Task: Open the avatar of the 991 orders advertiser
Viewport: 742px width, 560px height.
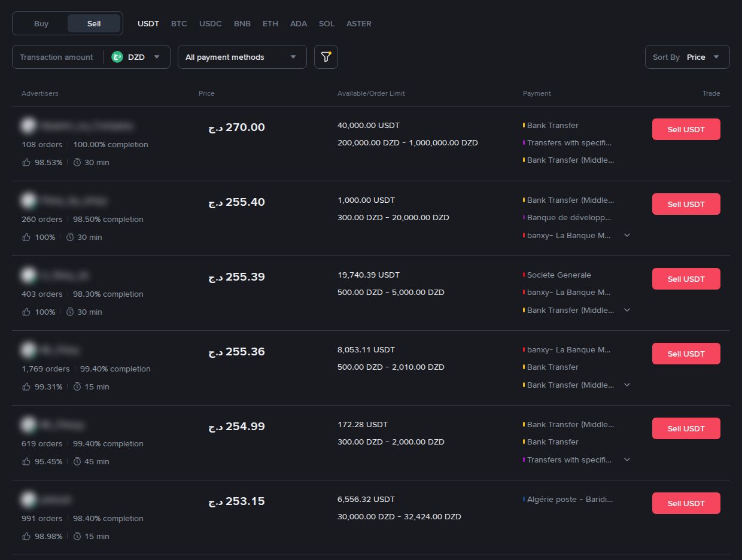Action: [28, 500]
